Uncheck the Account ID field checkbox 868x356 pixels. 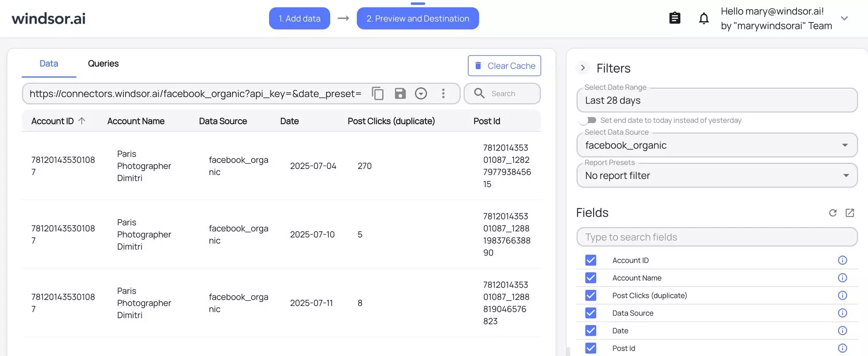(x=591, y=260)
